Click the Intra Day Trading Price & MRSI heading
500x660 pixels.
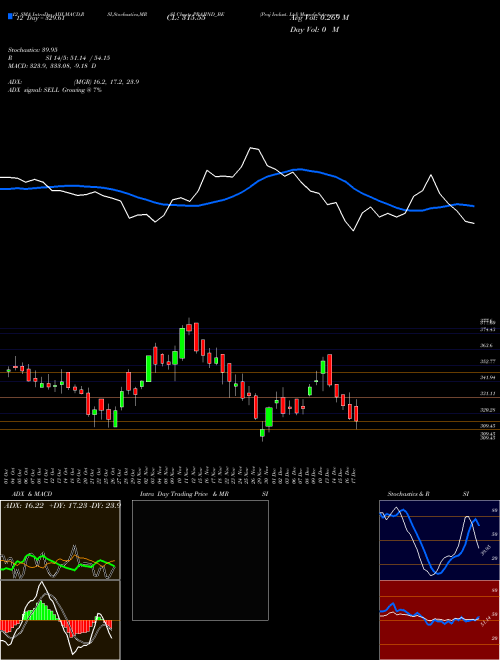point(204,494)
